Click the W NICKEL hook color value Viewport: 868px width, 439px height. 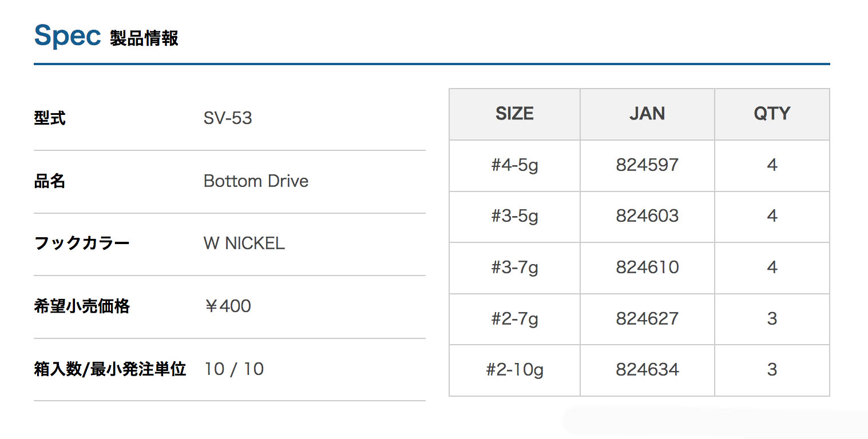[x=244, y=244]
